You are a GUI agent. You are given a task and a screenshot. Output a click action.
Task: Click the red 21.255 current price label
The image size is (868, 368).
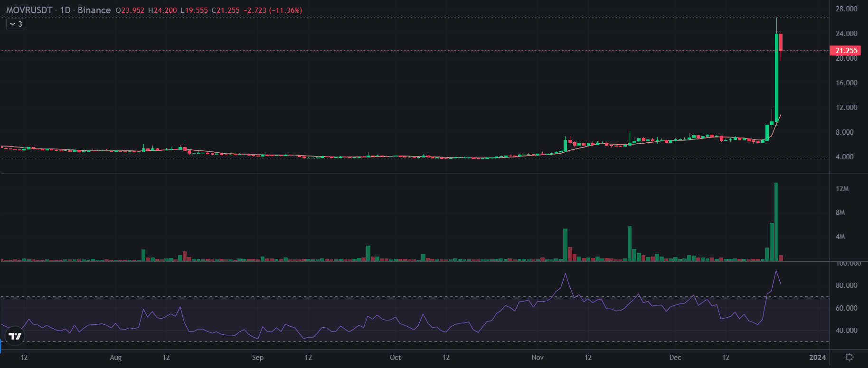[x=846, y=51]
